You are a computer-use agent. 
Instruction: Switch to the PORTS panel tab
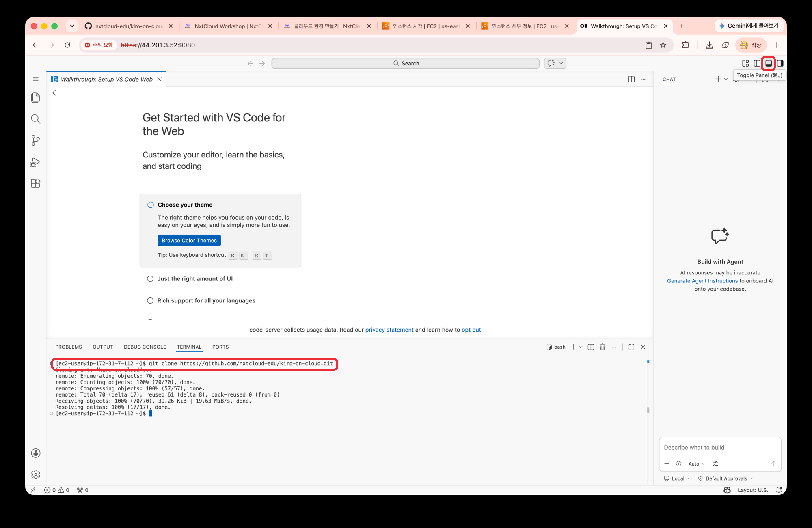[220, 347]
